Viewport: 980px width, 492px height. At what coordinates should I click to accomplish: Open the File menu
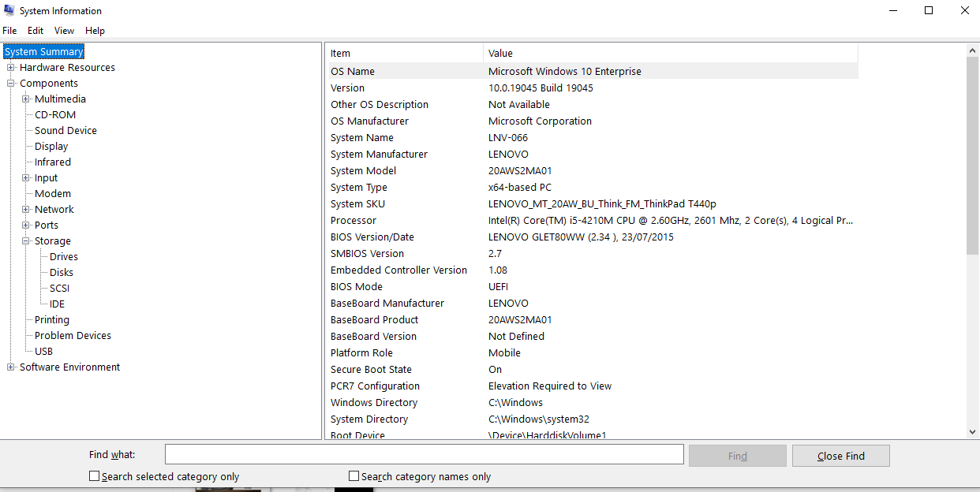tap(9, 31)
